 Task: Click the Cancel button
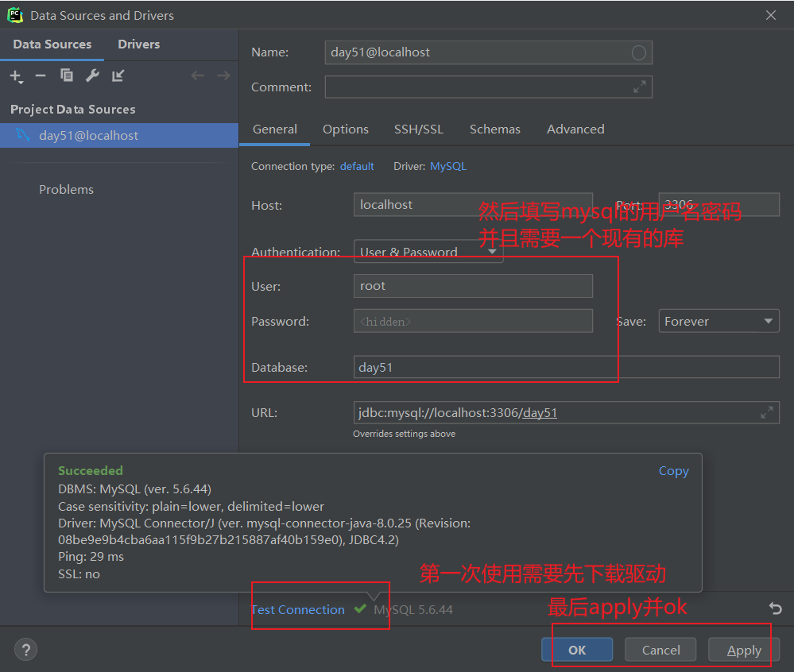tap(660, 650)
